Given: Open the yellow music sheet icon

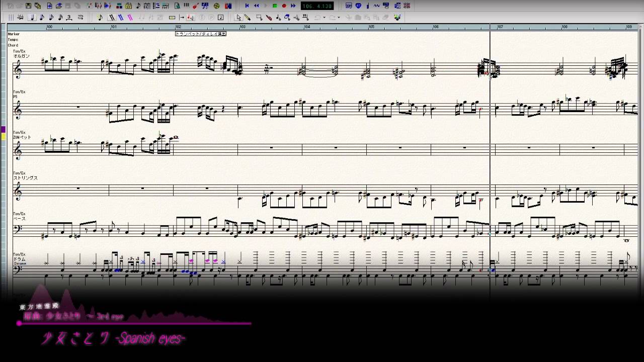Looking at the screenshot, I should click(129, 6).
